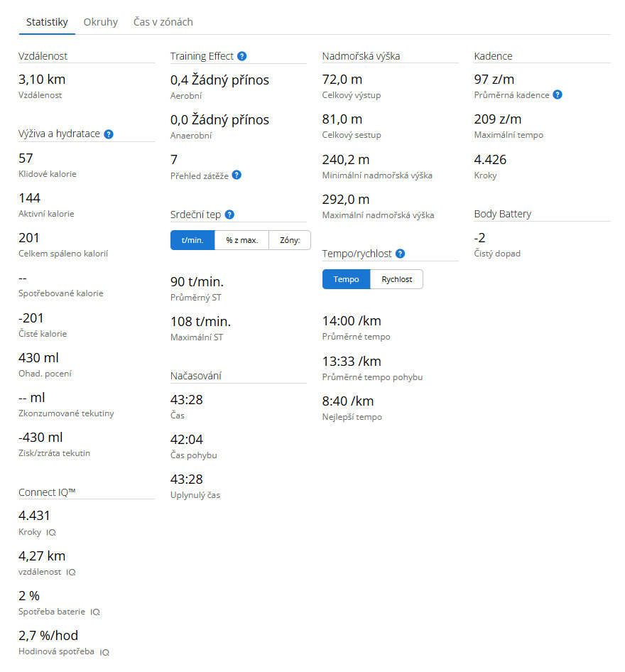Screen dimensions: 625x672
Task: Click help icon beside Přehled zátěže
Action: coord(237,175)
